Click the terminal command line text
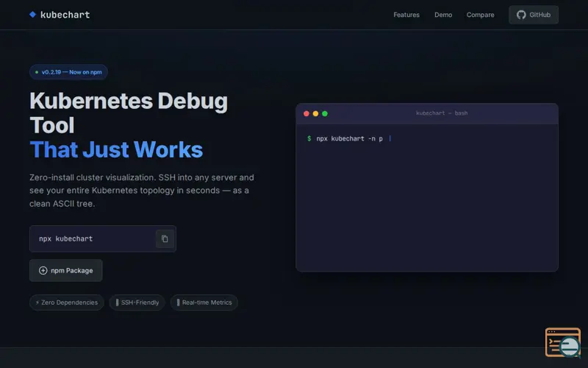The width and height of the screenshot is (588, 368). point(350,138)
